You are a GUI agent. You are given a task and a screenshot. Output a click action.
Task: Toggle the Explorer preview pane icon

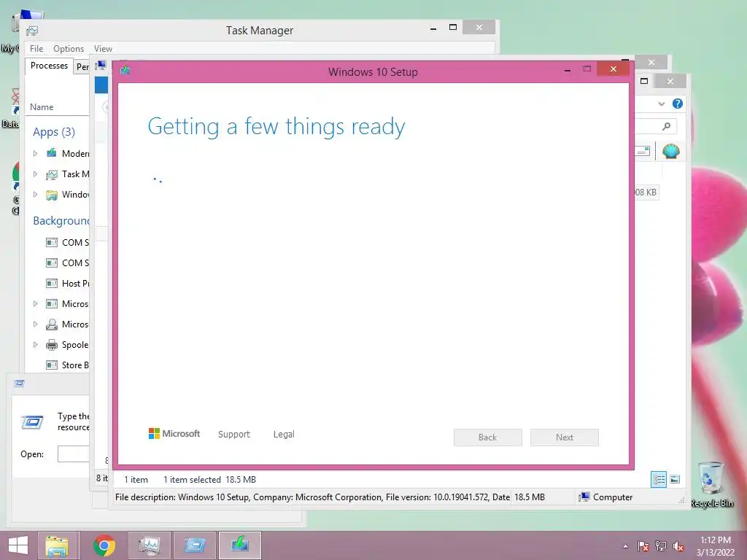click(643, 151)
